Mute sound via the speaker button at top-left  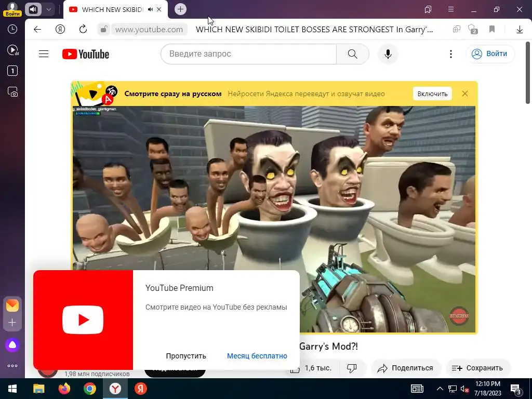(33, 9)
